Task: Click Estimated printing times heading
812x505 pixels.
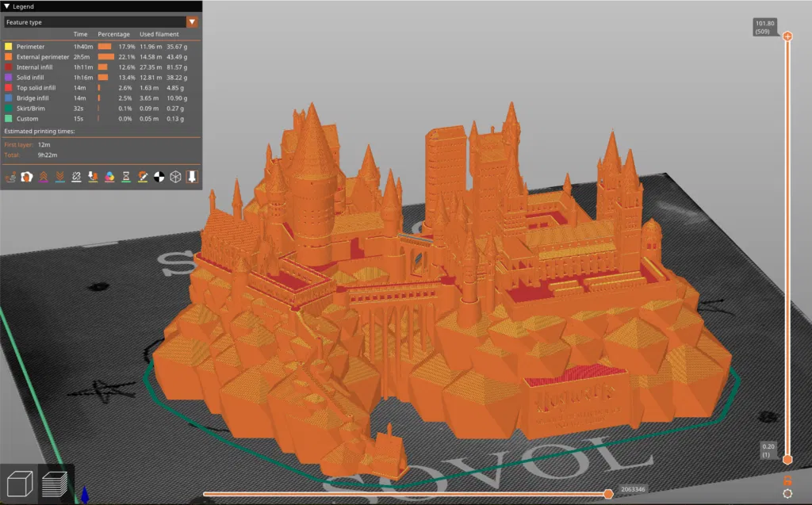Action: (40, 132)
